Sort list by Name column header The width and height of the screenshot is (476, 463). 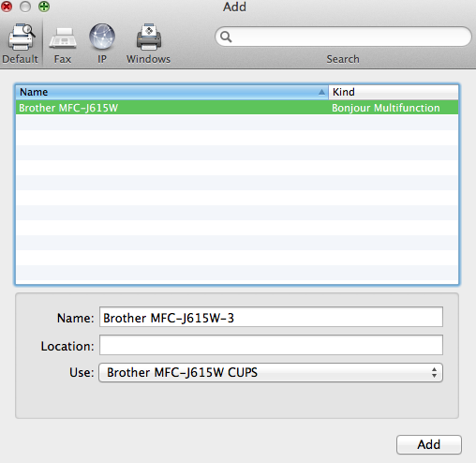[x=171, y=92]
